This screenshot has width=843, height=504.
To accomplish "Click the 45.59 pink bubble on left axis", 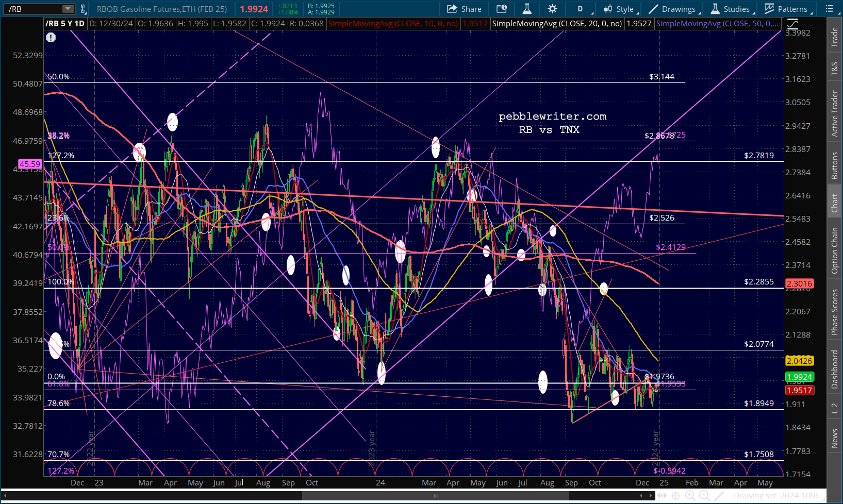I will [x=30, y=164].
